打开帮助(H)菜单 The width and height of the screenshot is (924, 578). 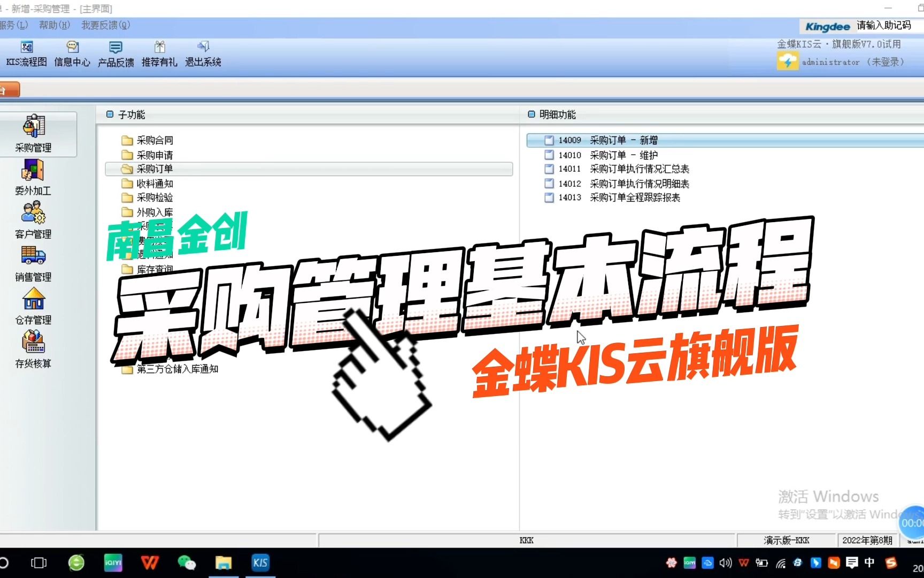pyautogui.click(x=55, y=25)
